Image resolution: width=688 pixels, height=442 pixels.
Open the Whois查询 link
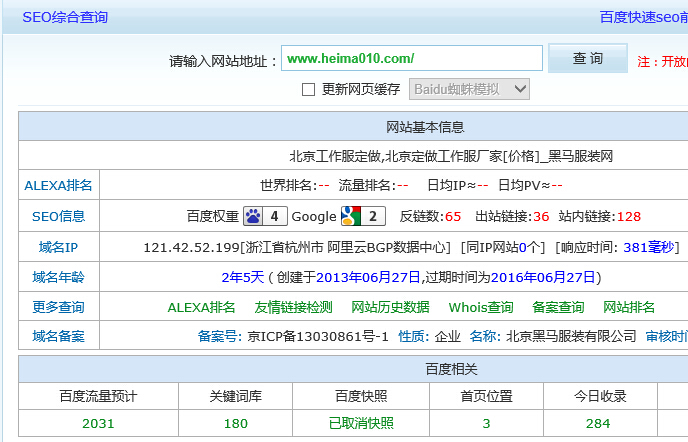tap(481, 307)
